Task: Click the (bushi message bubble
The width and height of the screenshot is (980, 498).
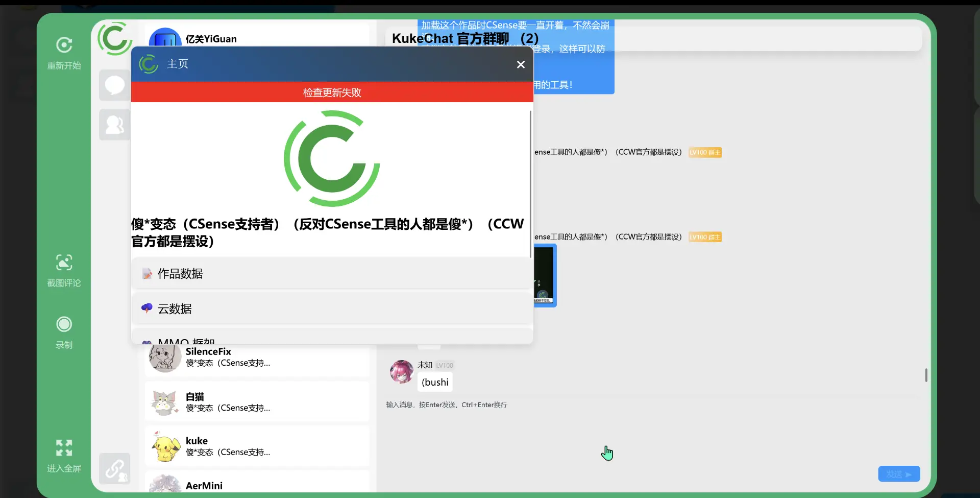Action: (x=435, y=382)
